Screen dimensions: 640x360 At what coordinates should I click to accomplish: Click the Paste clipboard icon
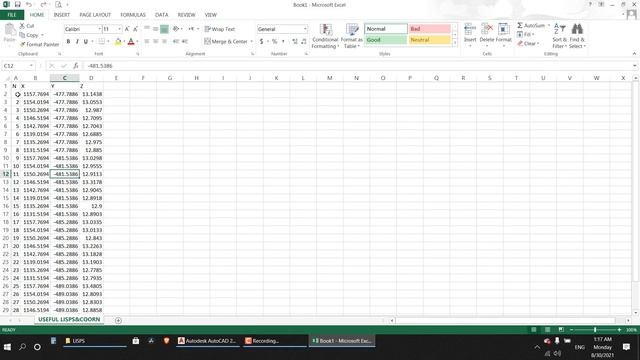pos(10,29)
